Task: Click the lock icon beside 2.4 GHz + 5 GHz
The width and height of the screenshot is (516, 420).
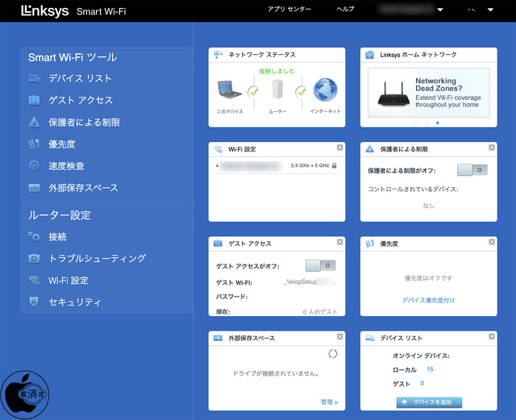Action: point(335,165)
